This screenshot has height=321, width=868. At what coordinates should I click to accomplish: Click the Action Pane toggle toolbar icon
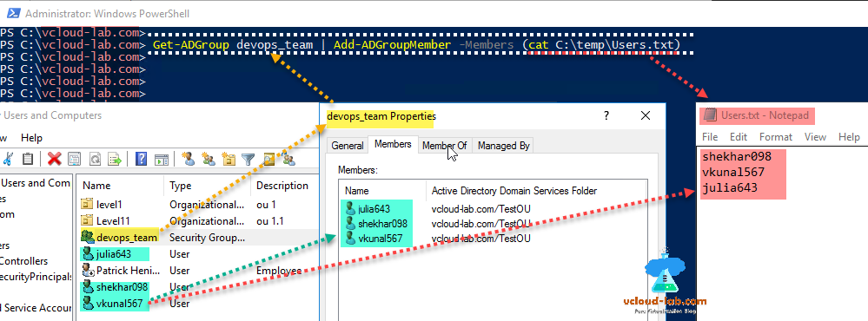point(161,159)
